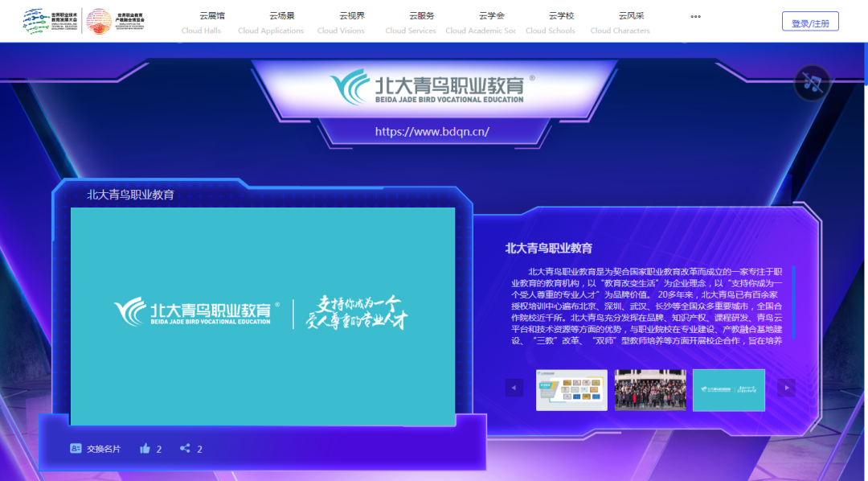The width and height of the screenshot is (868, 481).
Task: Click the vocational education expo globe logo
Action: pyautogui.click(x=116, y=21)
